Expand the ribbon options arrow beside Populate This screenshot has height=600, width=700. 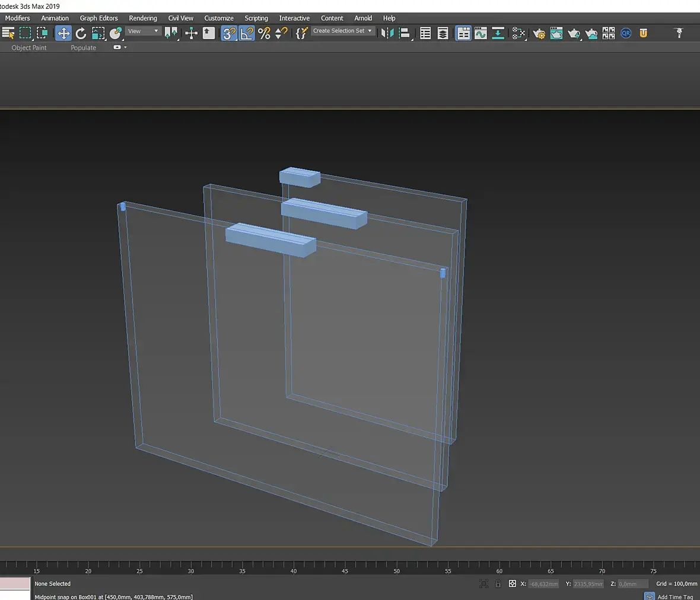(x=125, y=47)
